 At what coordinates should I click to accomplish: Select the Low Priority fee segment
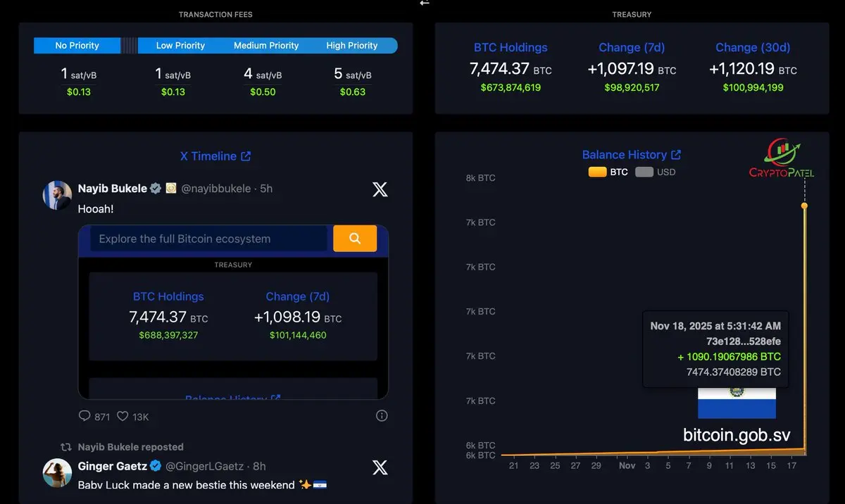click(x=180, y=46)
